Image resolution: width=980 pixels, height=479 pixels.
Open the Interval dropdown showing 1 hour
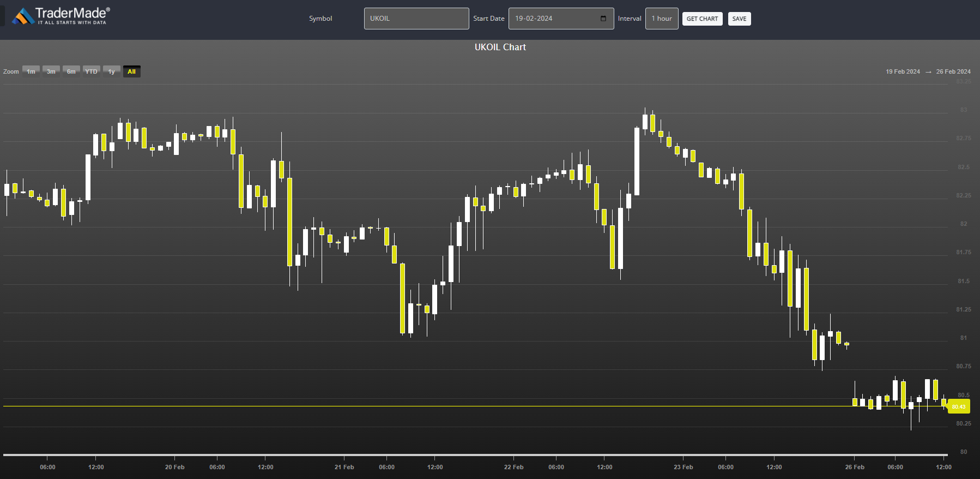tap(662, 19)
